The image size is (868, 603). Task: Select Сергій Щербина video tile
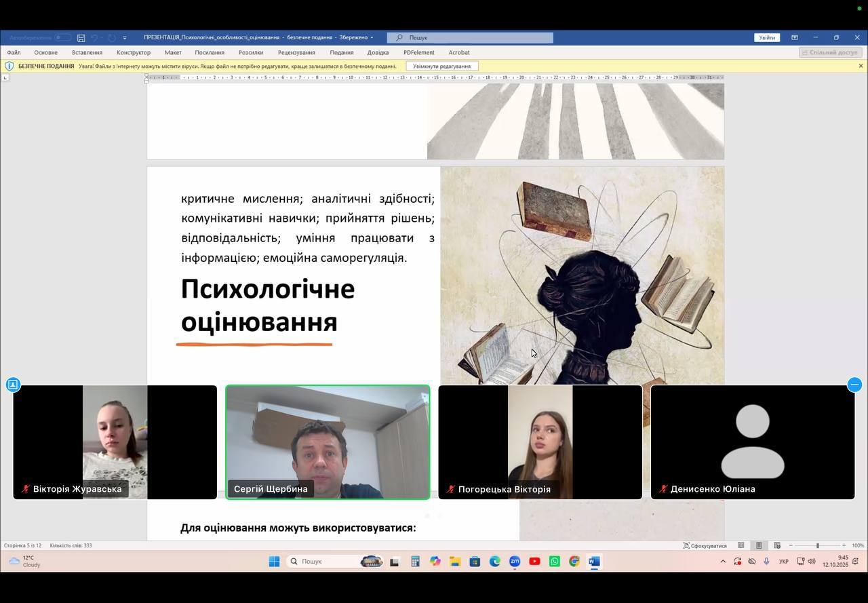click(328, 442)
